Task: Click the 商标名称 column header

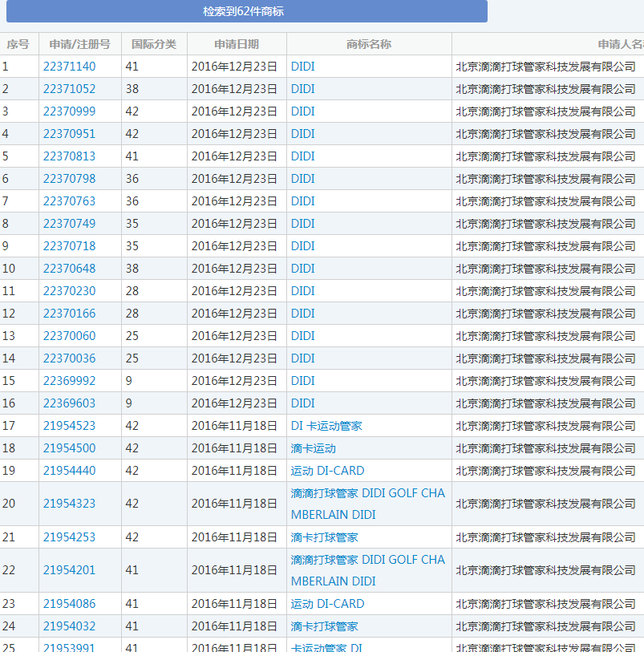Action: pyautogui.click(x=369, y=44)
